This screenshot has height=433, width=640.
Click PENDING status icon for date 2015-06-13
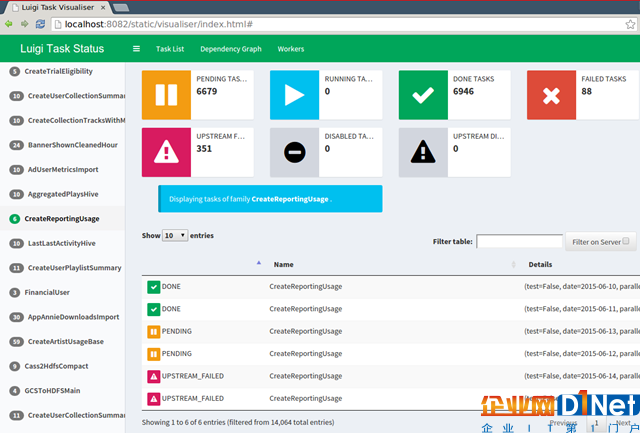coord(153,332)
